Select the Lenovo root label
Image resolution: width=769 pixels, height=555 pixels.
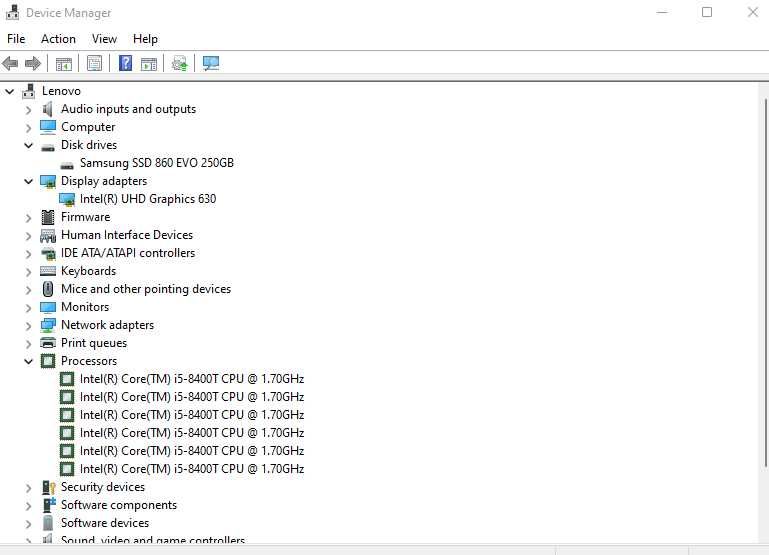coord(61,91)
